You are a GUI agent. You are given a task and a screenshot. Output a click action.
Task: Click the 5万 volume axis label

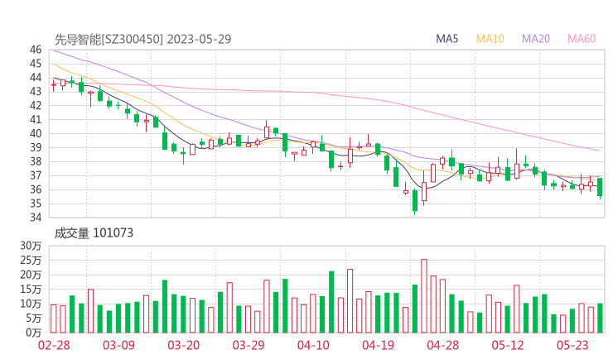(34, 318)
